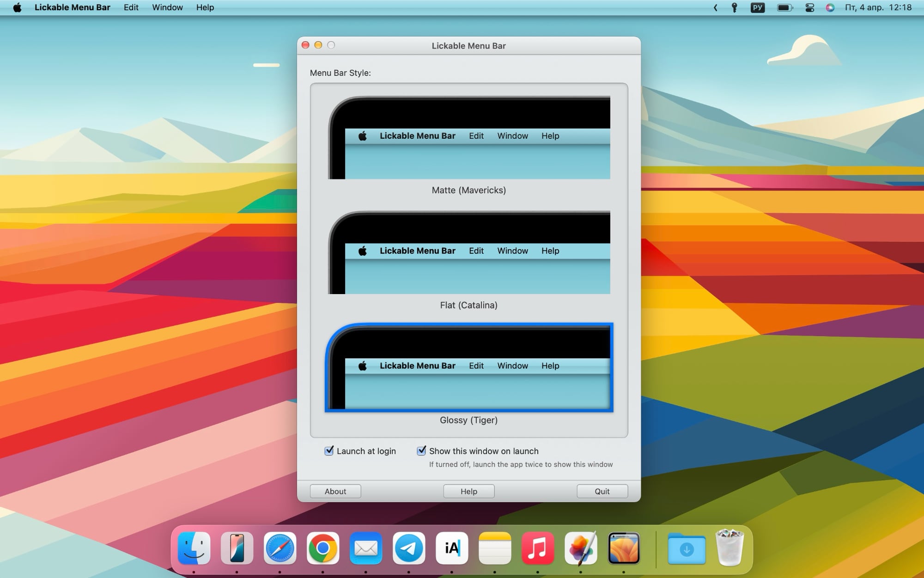Launch Pixelmator Pro from the Dock
The height and width of the screenshot is (578, 924).
point(581,548)
